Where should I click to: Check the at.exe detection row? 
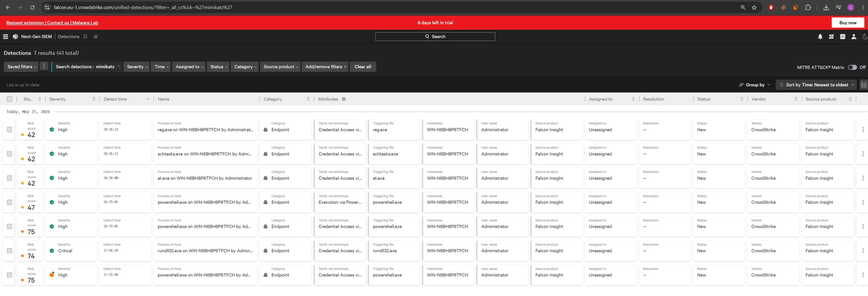9,178
